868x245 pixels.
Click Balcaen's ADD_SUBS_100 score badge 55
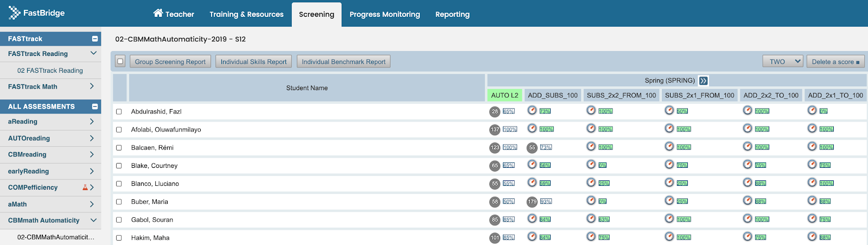[x=532, y=148]
